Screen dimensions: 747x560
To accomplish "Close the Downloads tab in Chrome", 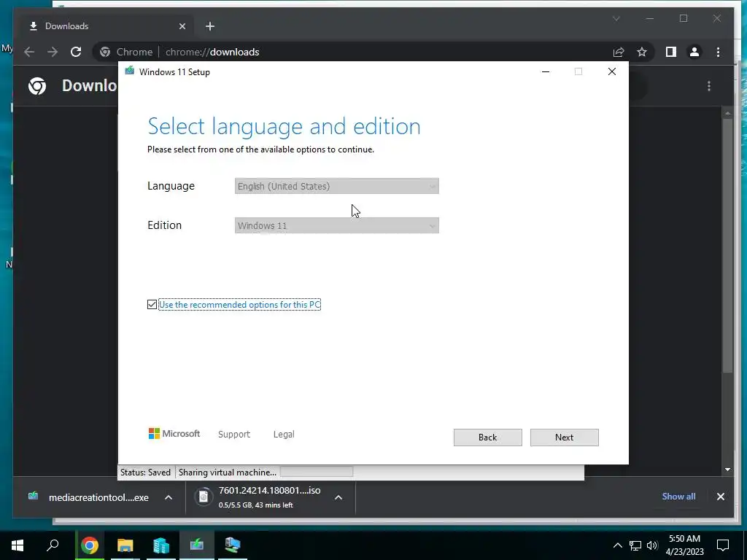I will pos(182,27).
